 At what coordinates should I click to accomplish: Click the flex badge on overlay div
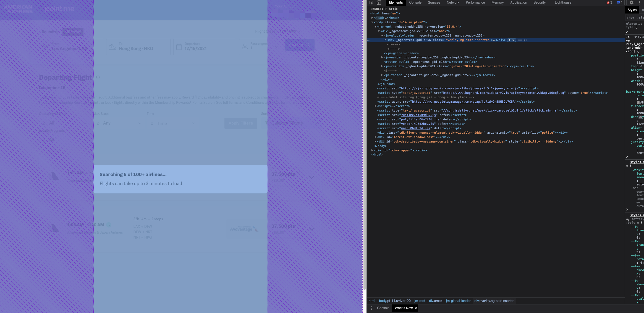click(512, 40)
